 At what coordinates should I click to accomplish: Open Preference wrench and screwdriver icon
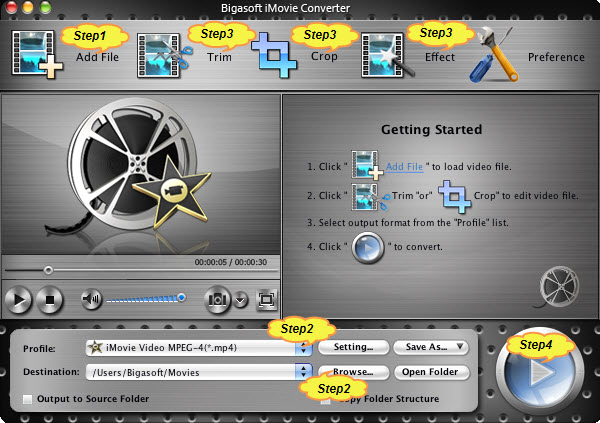tap(493, 54)
